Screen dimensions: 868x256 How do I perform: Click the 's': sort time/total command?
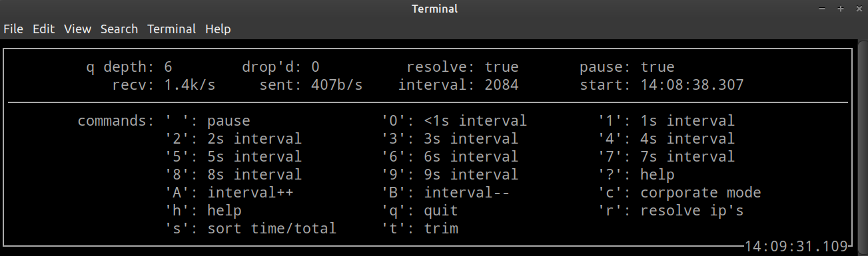(250, 229)
